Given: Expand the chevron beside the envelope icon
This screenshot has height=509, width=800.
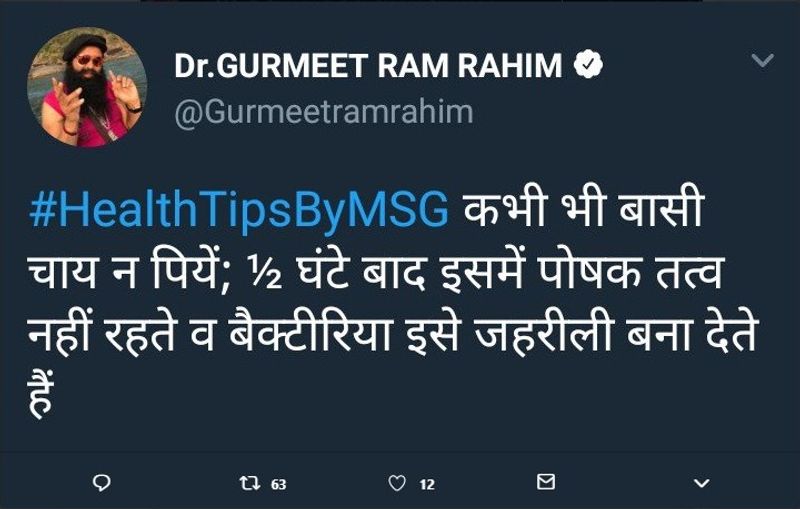Looking at the screenshot, I should [x=702, y=483].
